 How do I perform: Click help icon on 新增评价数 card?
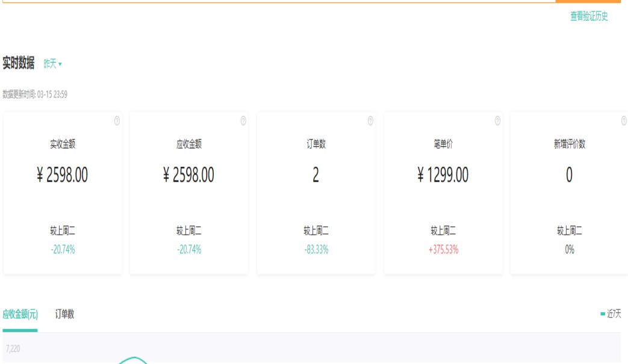tap(624, 121)
